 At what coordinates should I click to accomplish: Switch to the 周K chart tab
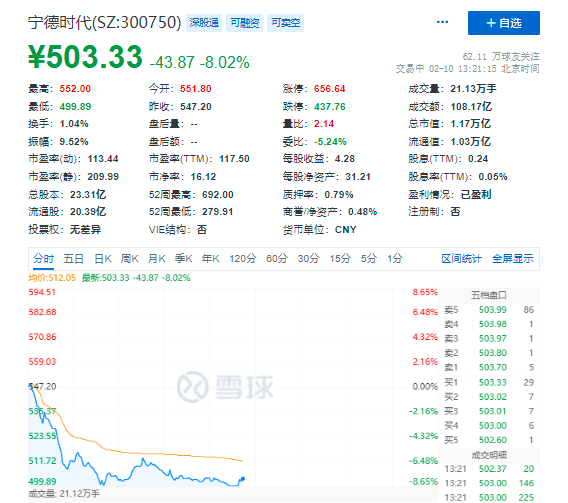click(x=130, y=259)
